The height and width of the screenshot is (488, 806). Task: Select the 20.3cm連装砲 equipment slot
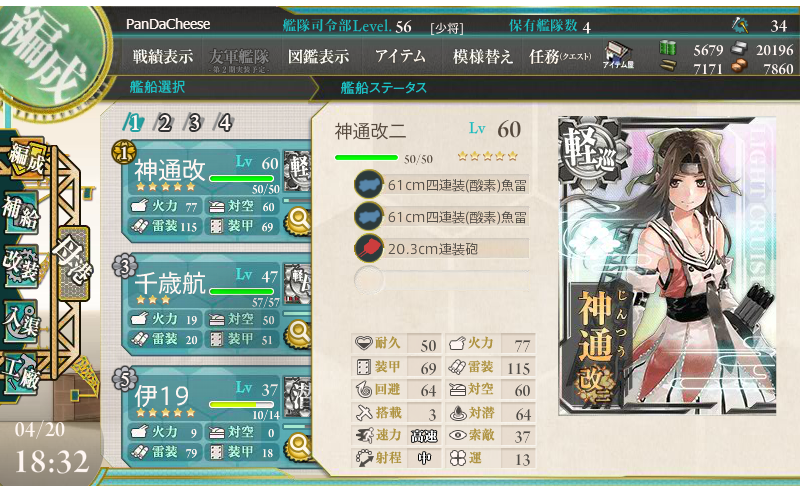442,249
